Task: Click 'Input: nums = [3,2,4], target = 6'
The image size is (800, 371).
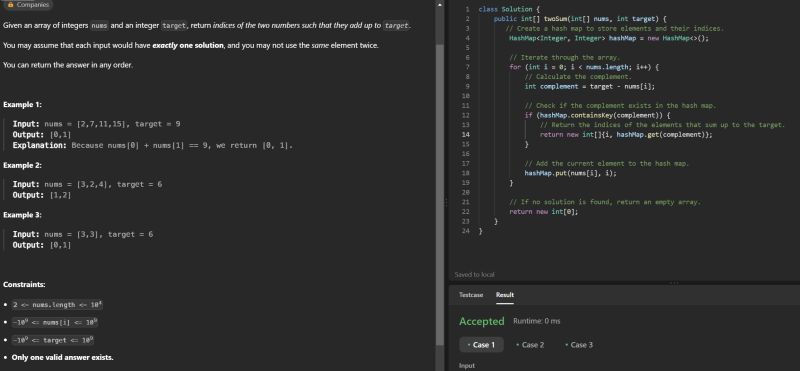Action: click(x=87, y=184)
